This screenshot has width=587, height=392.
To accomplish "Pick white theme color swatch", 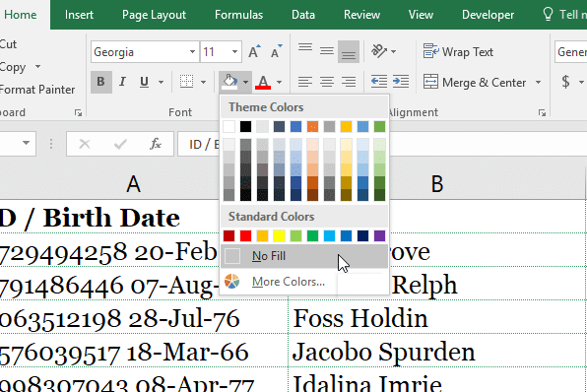I will point(228,126).
